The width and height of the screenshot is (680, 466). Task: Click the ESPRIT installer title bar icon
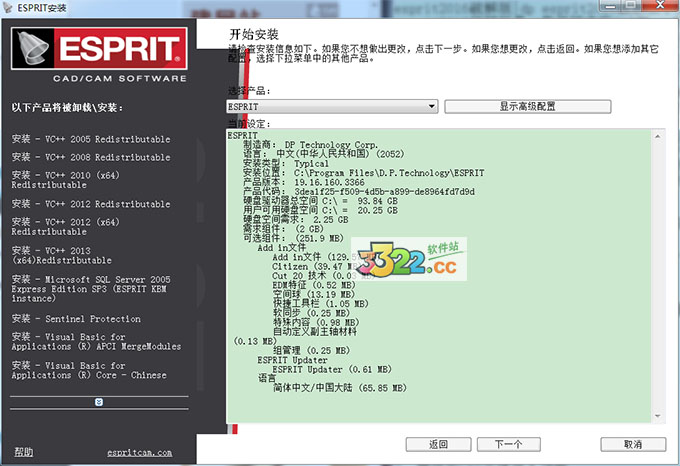click(7, 8)
